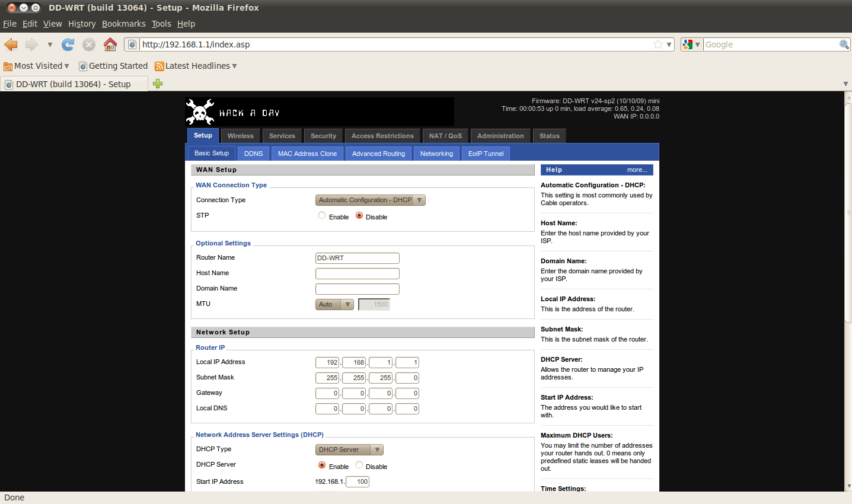Viewport: 852px width, 504px height.
Task: Click the Hack a Day skull logo
Action: click(x=200, y=111)
